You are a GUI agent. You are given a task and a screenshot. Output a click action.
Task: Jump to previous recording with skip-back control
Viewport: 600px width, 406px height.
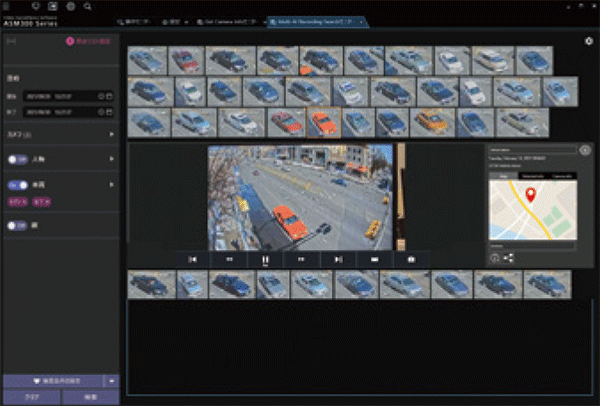point(192,259)
